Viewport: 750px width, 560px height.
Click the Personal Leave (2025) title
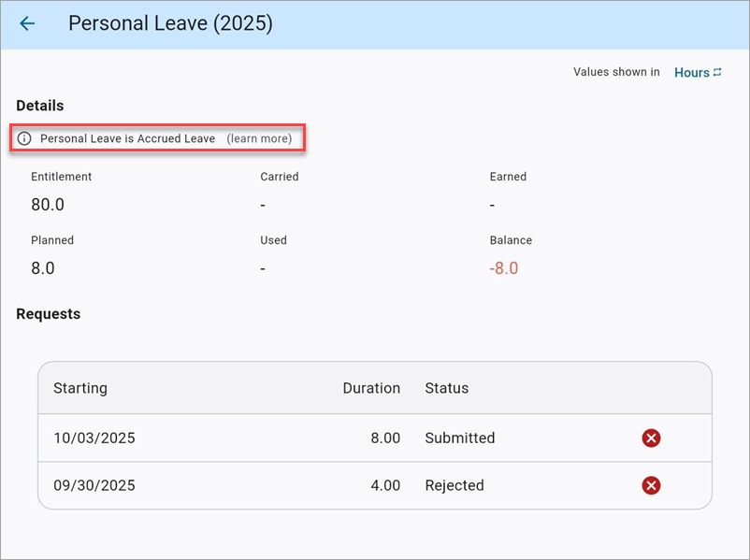click(170, 24)
